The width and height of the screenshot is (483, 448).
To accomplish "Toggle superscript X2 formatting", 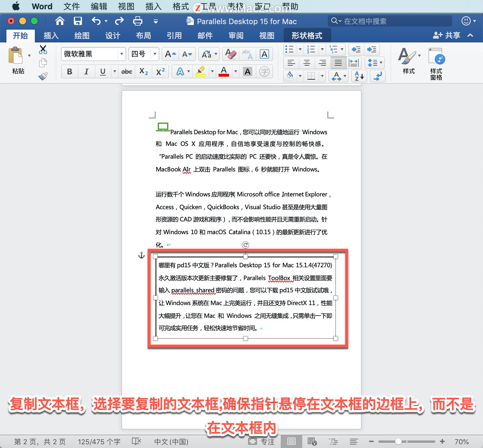I will (160, 71).
